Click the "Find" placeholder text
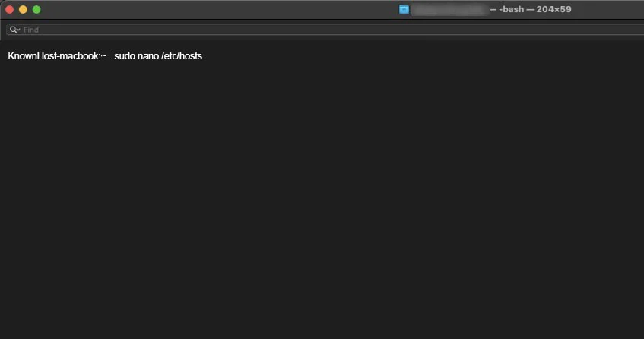Viewport: 644px width, 339px height. (31, 30)
